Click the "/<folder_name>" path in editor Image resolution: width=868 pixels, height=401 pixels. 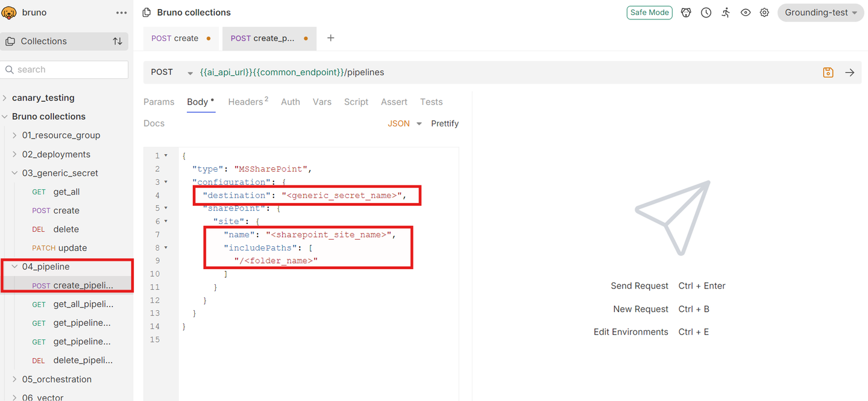275,261
